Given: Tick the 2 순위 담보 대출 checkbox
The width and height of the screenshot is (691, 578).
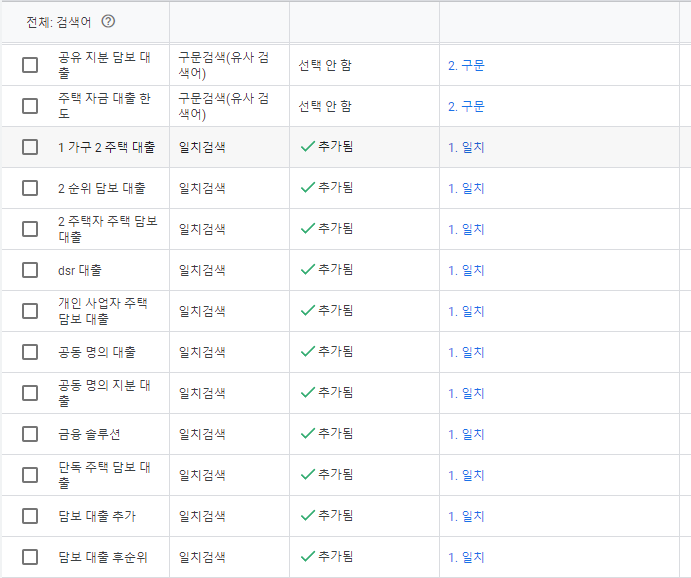Looking at the screenshot, I should [30, 188].
